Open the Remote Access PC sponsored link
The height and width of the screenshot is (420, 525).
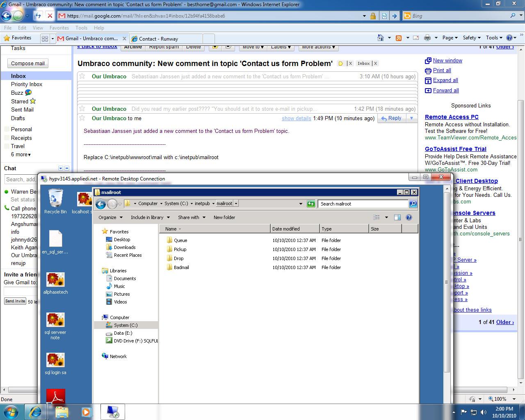click(452, 117)
